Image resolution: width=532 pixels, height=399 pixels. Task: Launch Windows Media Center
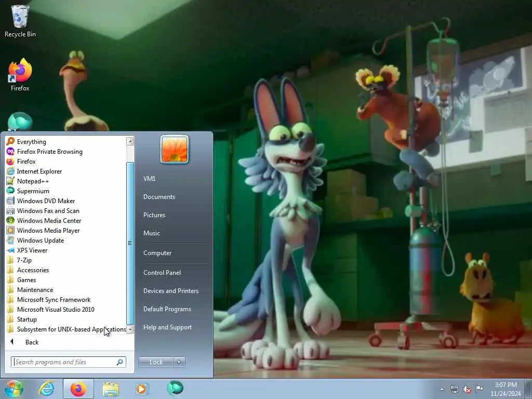tap(49, 220)
